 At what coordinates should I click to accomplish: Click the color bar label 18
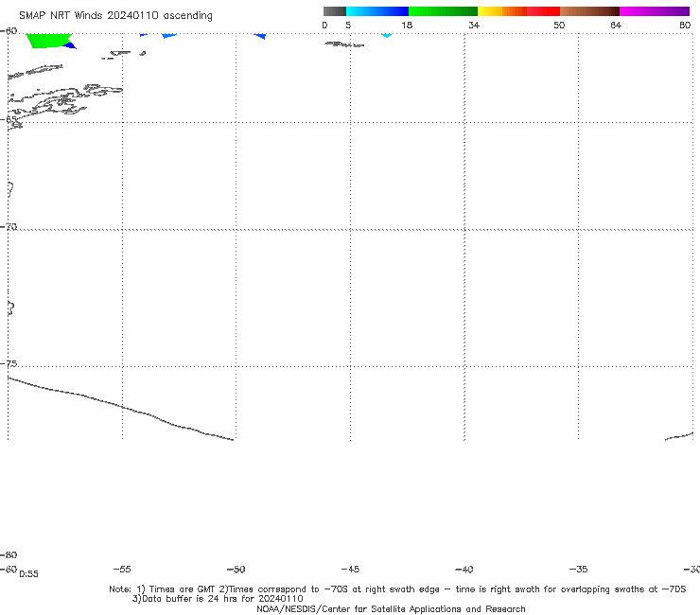coord(407,25)
